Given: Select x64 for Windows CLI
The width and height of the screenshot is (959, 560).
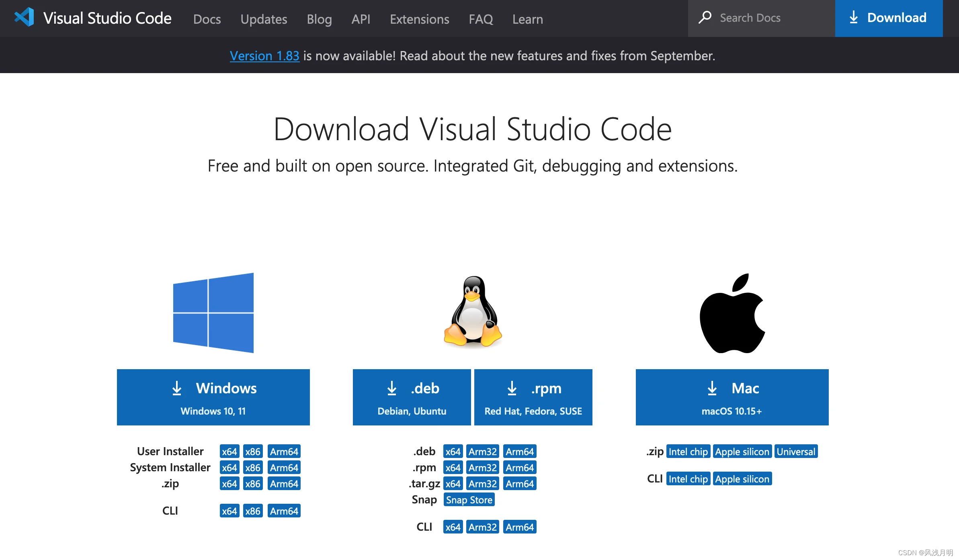Looking at the screenshot, I should click(x=230, y=511).
